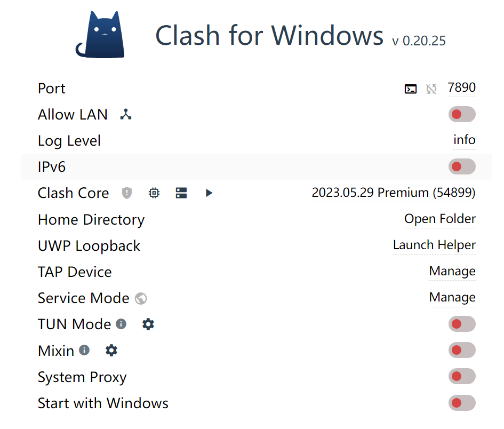Click the server icon beside Clash Core
This screenshot has width=504, height=429.
coord(181,193)
